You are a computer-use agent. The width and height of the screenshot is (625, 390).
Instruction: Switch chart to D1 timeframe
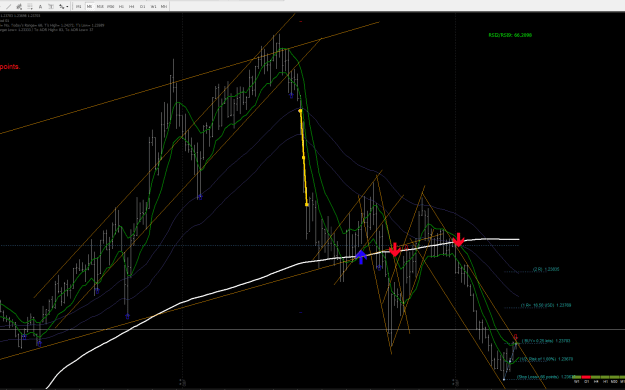pos(142,6)
